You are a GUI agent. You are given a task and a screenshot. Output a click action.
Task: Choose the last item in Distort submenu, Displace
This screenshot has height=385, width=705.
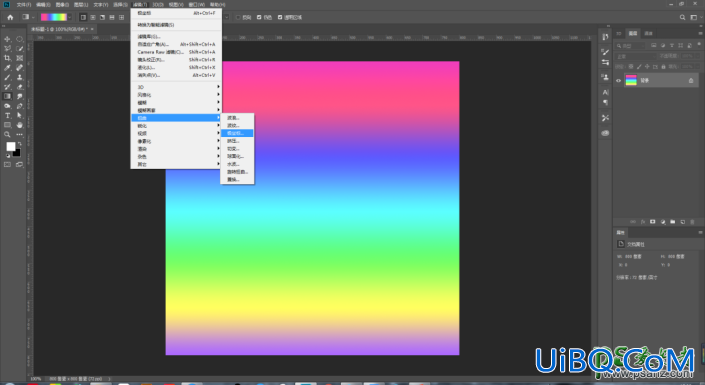point(237,179)
